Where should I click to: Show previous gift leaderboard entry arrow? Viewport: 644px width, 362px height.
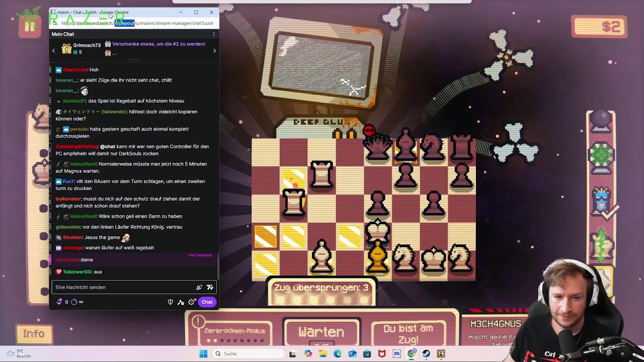pyautogui.click(x=54, y=50)
